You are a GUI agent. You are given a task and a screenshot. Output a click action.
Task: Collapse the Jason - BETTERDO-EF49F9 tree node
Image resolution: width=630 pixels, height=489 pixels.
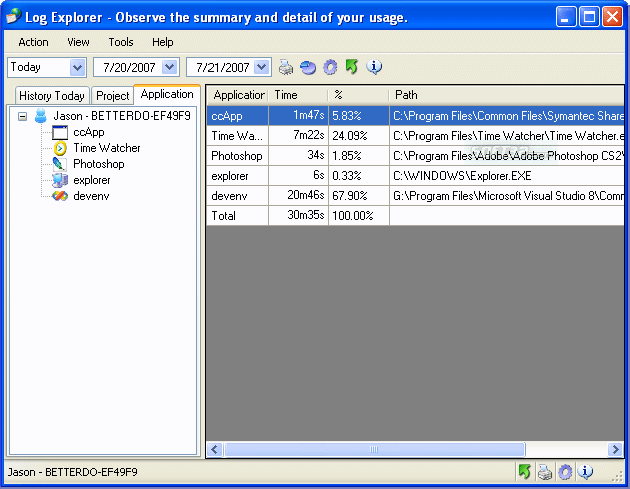pos(22,117)
